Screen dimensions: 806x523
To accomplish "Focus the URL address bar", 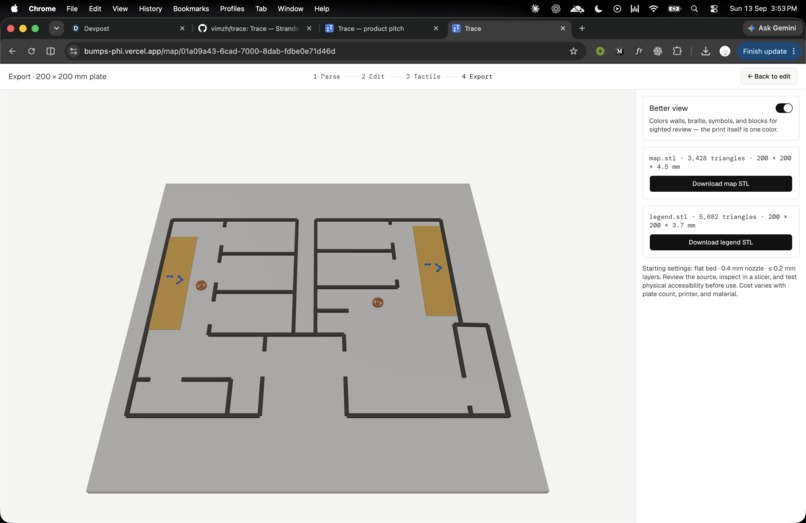I will pos(324,51).
